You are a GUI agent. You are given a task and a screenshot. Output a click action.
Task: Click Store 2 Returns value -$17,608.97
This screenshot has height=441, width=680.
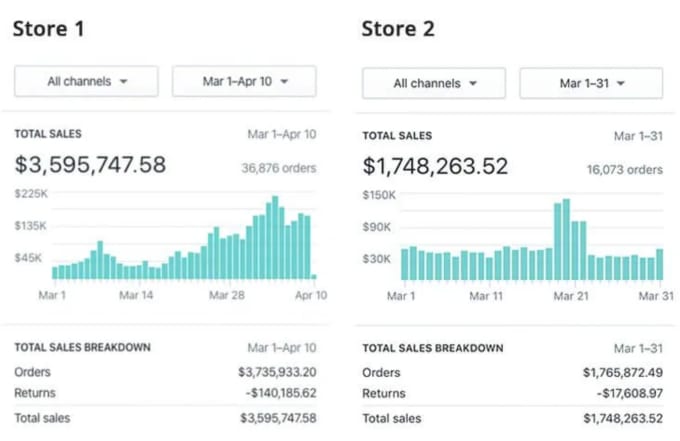click(x=630, y=393)
